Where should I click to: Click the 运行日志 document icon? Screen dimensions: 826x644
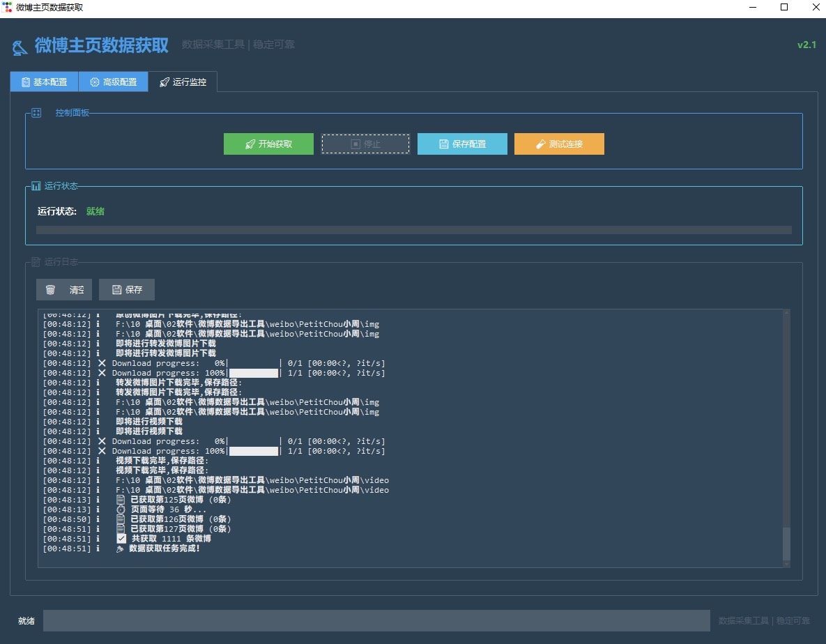click(x=36, y=261)
